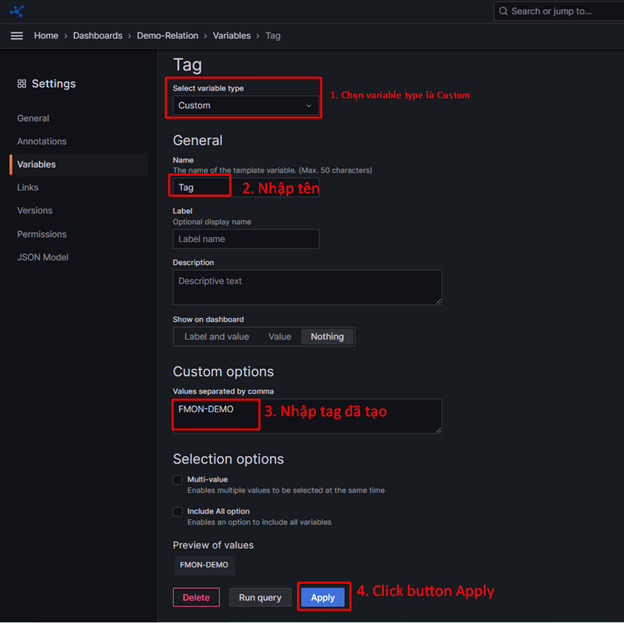Screen dimensions: 624x623
Task: Click the Settings grid icon in sidebar
Action: click(22, 84)
